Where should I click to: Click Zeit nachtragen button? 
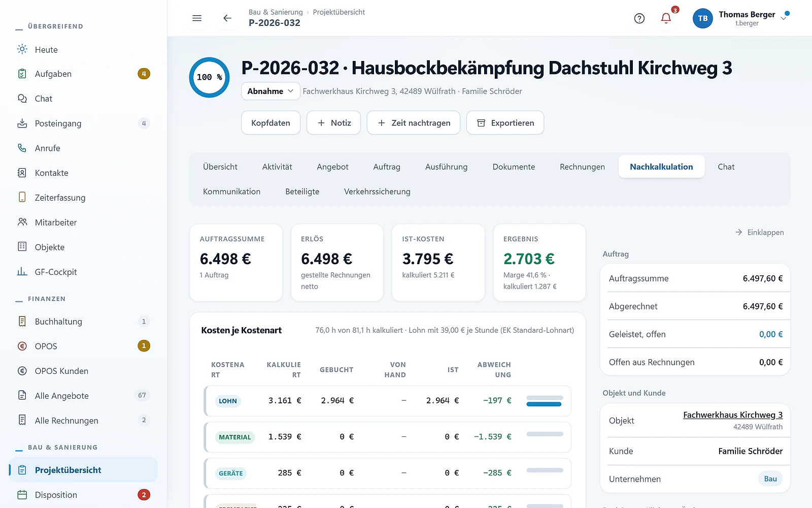click(x=414, y=123)
